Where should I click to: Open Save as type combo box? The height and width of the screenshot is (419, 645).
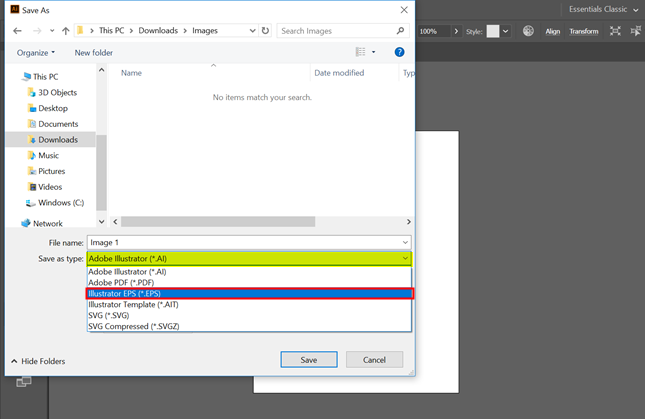point(249,259)
